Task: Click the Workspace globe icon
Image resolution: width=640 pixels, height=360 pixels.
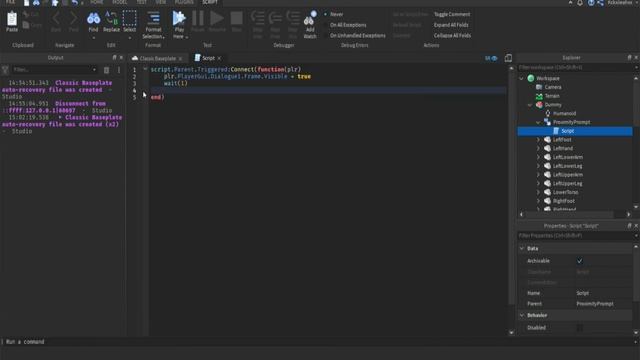Action: pos(531,78)
